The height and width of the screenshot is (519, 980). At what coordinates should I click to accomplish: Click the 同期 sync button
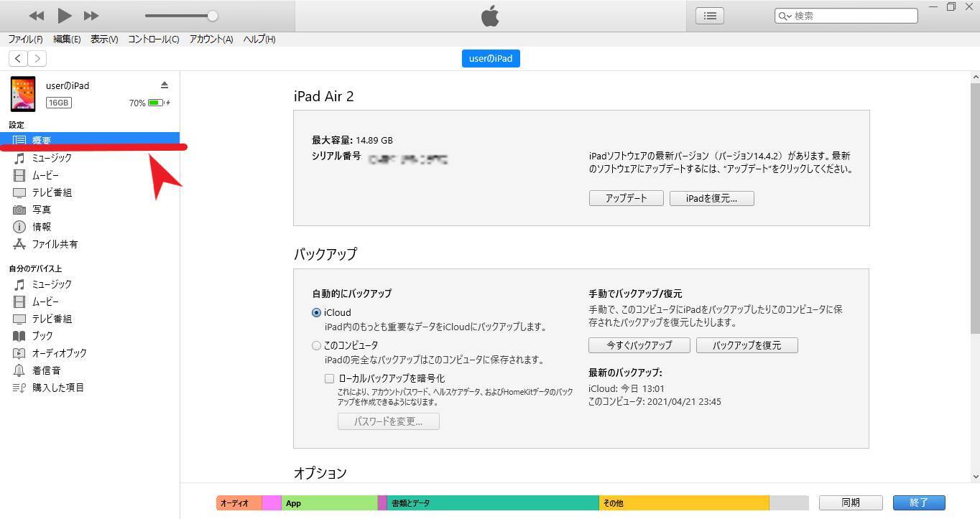point(851,502)
